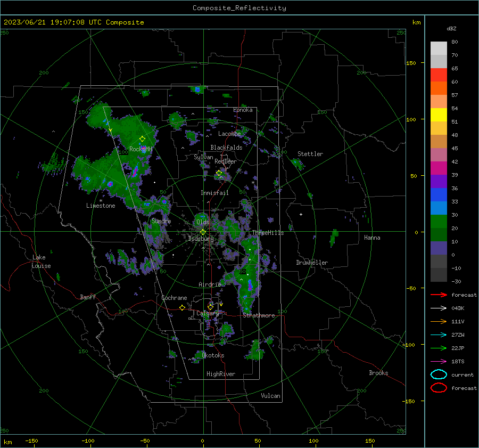Viewport: 479px width, 448px height.
Task: Click the Ponoka label
Action: pos(243,110)
